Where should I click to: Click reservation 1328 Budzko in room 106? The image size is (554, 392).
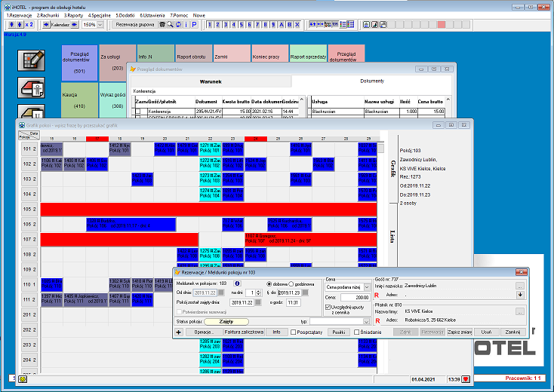[131, 224]
